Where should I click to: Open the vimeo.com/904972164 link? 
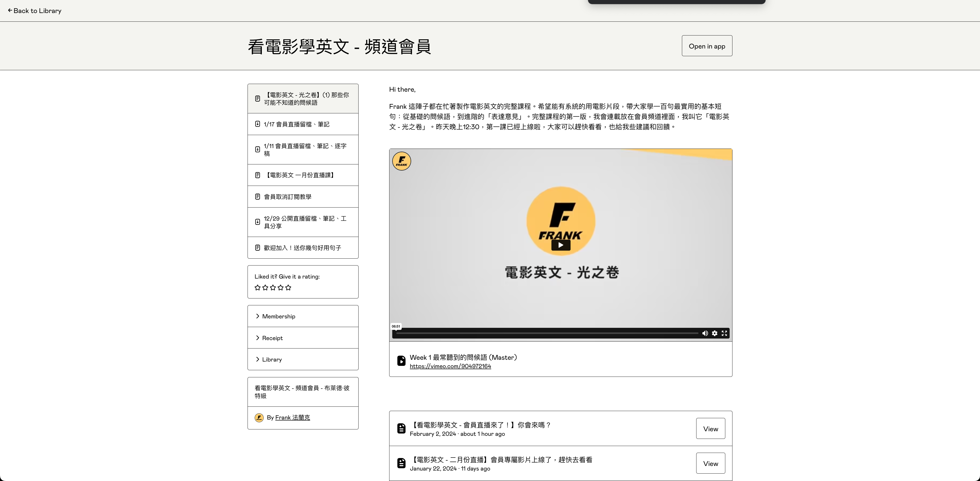click(450, 366)
